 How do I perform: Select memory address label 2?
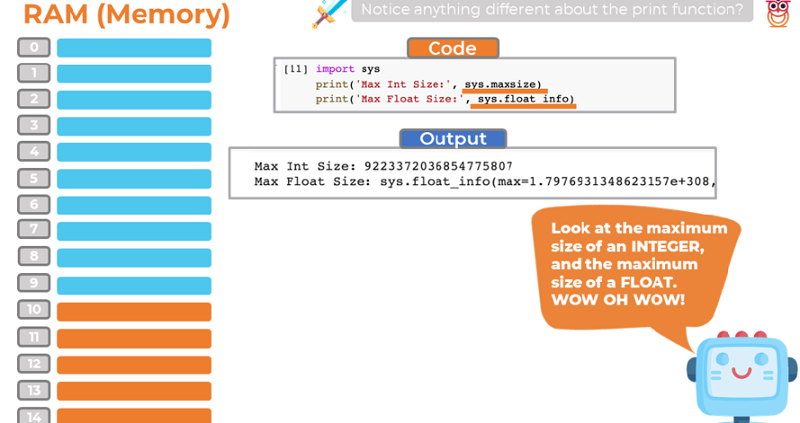pos(34,99)
